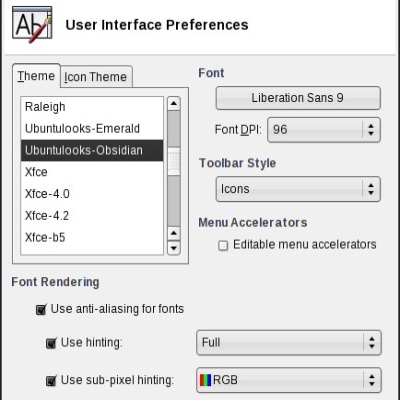Click inside the Font DPI value field

click(x=315, y=130)
